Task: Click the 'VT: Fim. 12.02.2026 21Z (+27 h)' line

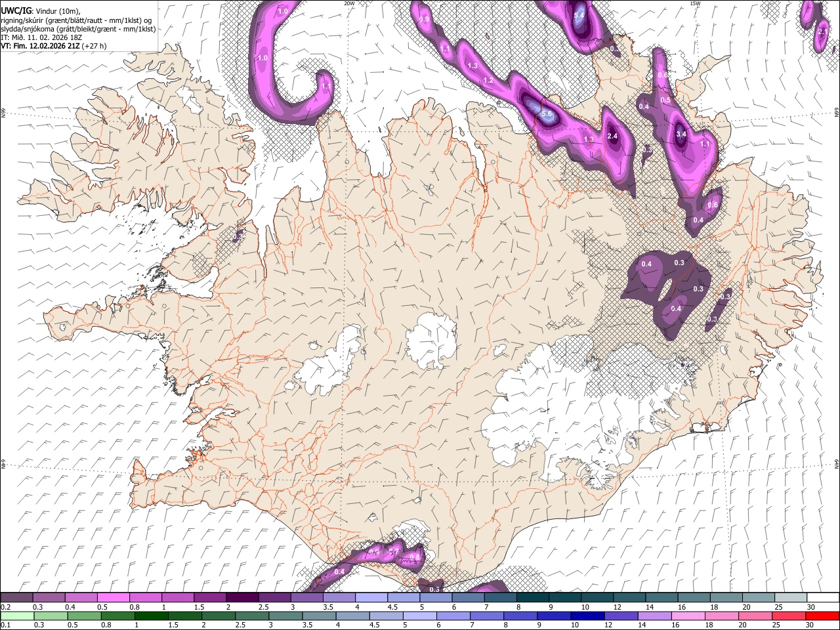Action: 54,46
